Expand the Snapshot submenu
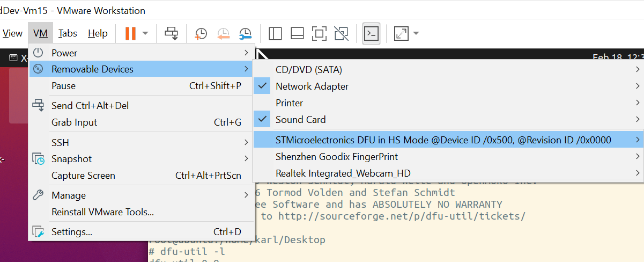Image resolution: width=644 pixels, height=262 pixels. click(x=142, y=159)
